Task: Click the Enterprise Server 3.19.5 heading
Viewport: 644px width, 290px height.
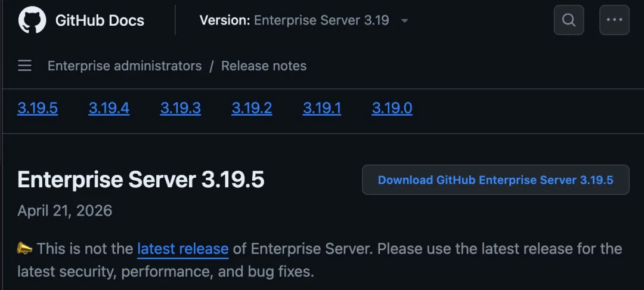Action: coord(141,180)
